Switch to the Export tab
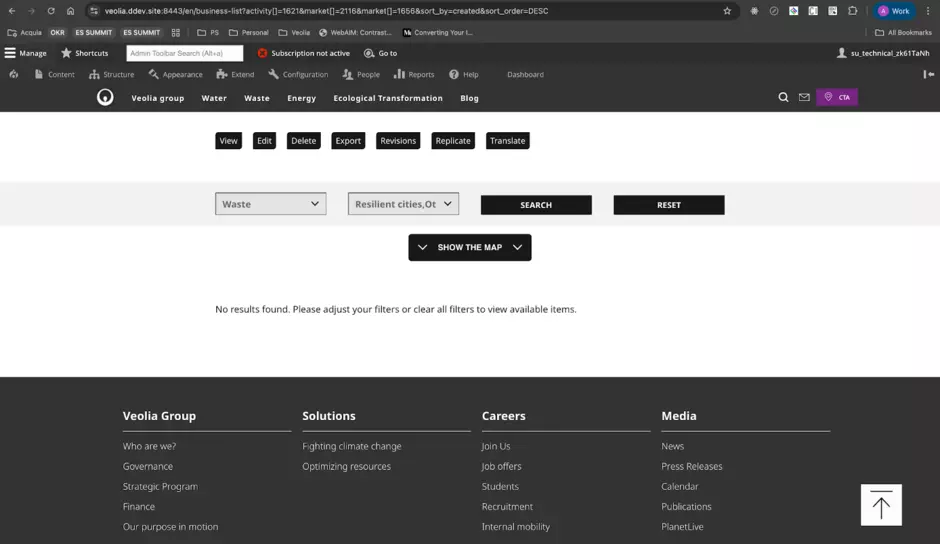 348,141
